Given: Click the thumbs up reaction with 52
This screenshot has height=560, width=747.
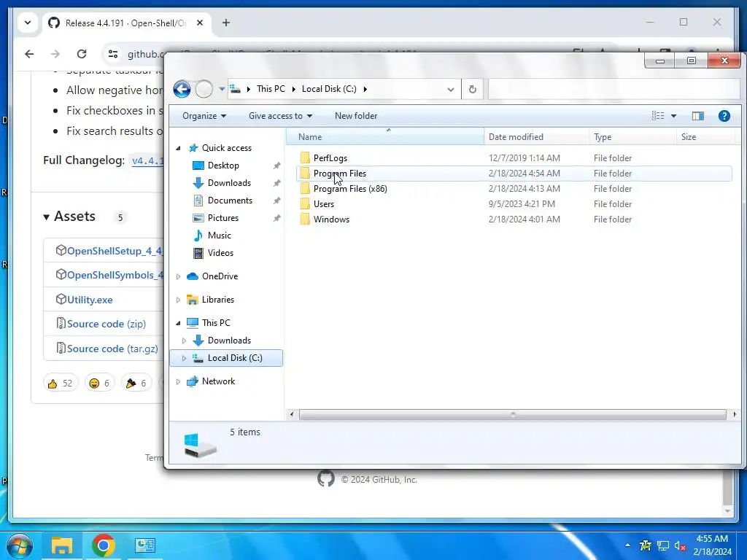Looking at the screenshot, I should click(61, 384).
